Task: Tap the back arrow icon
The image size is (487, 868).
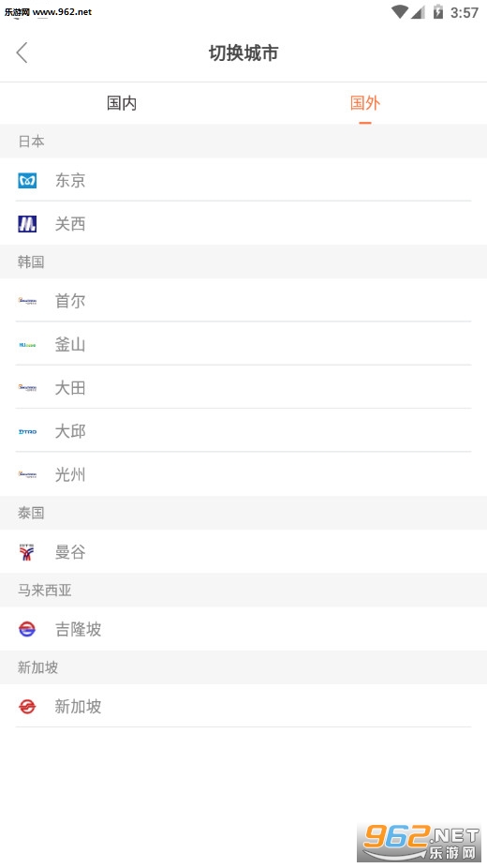Action: coord(22,53)
